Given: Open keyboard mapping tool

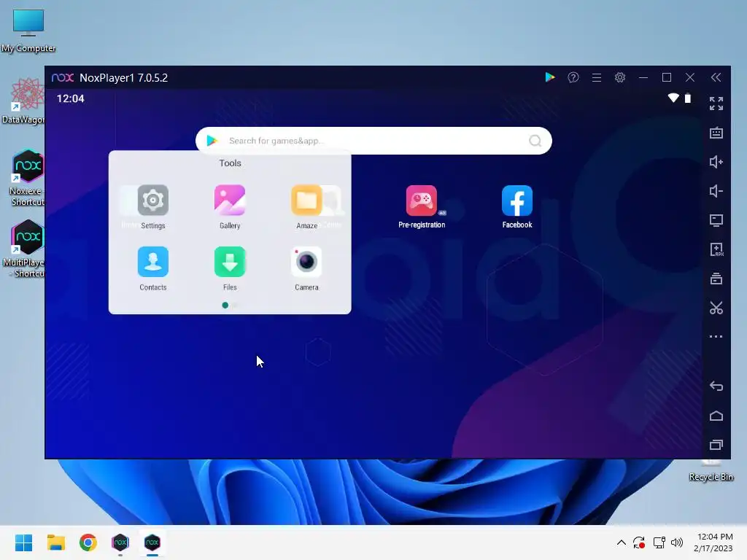Looking at the screenshot, I should tap(716, 133).
